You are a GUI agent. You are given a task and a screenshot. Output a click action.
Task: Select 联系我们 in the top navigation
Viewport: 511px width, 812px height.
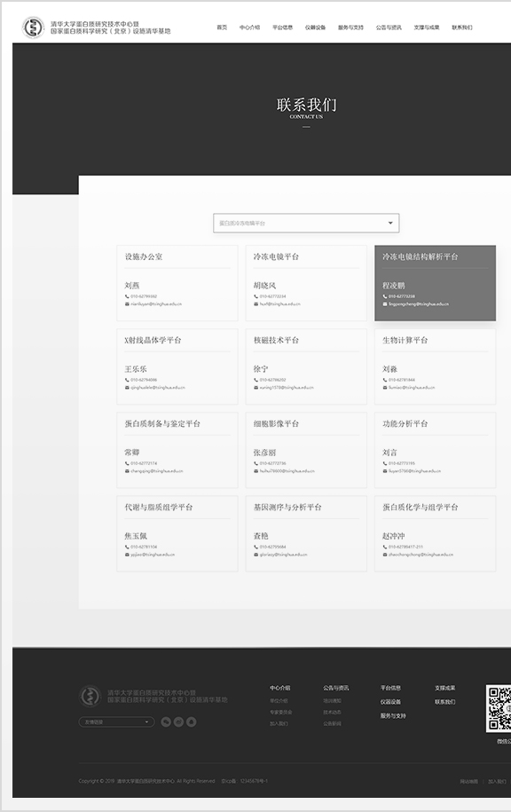[462, 28]
